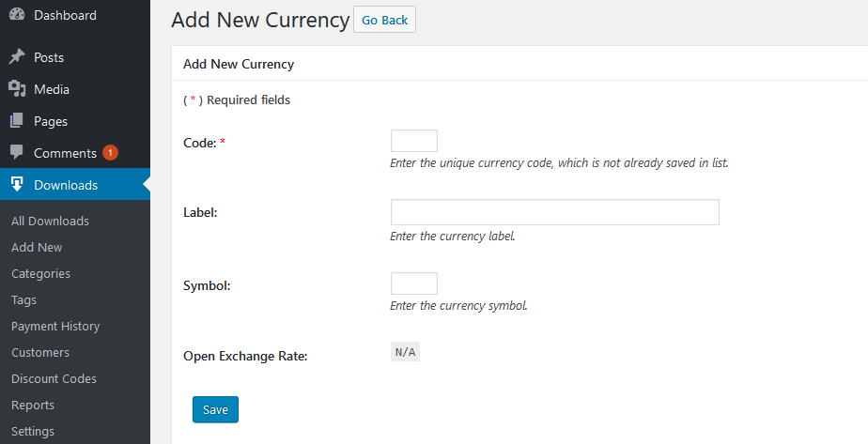Go to Add New download
The height and width of the screenshot is (444, 868).
click(37, 248)
